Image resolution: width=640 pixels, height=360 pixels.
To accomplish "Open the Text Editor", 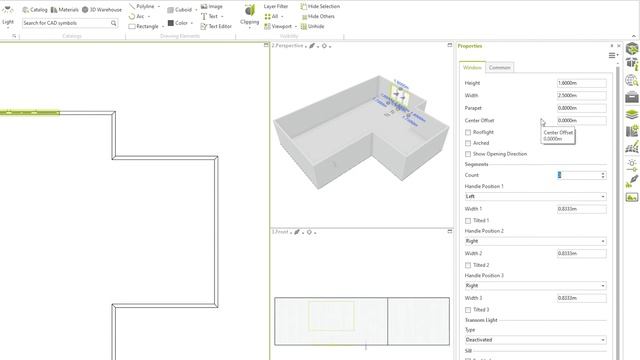I will (216, 26).
